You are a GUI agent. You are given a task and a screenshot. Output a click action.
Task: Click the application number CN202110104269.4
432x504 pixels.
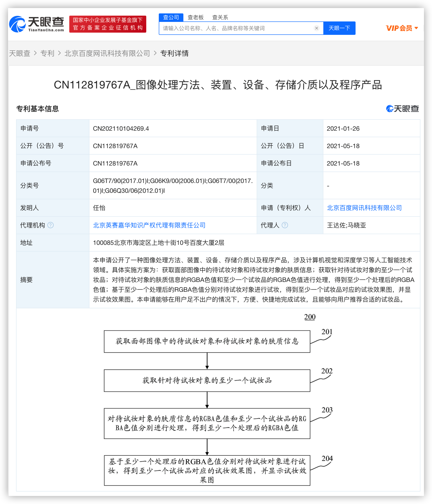pos(121,128)
